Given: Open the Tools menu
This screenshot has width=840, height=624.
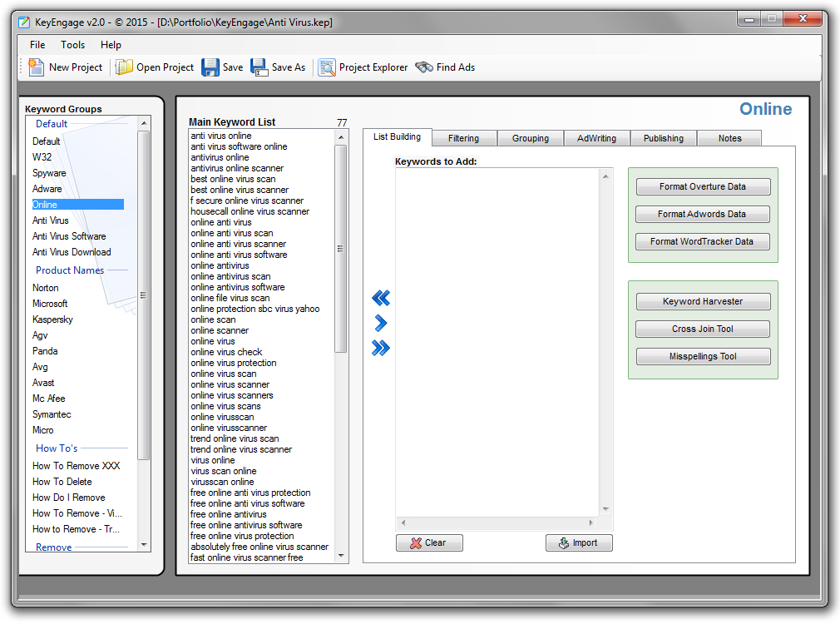Looking at the screenshot, I should point(72,45).
